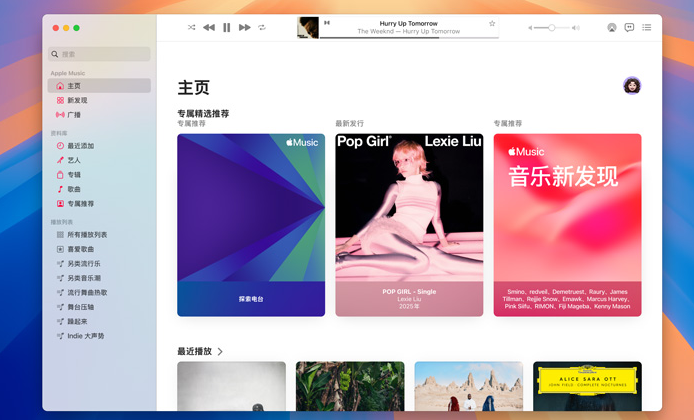Click the high-volume speaker icon

575,28
